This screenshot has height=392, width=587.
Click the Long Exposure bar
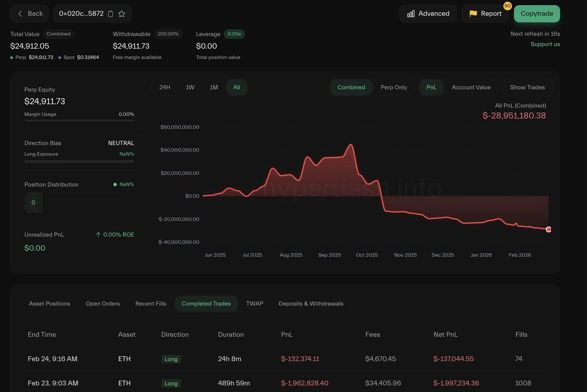[x=79, y=161]
